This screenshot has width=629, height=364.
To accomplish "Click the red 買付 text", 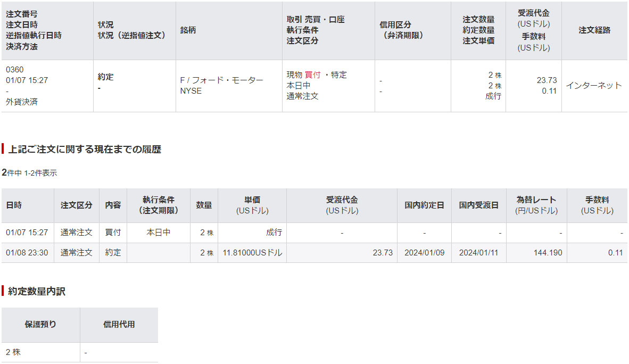I will [x=312, y=75].
